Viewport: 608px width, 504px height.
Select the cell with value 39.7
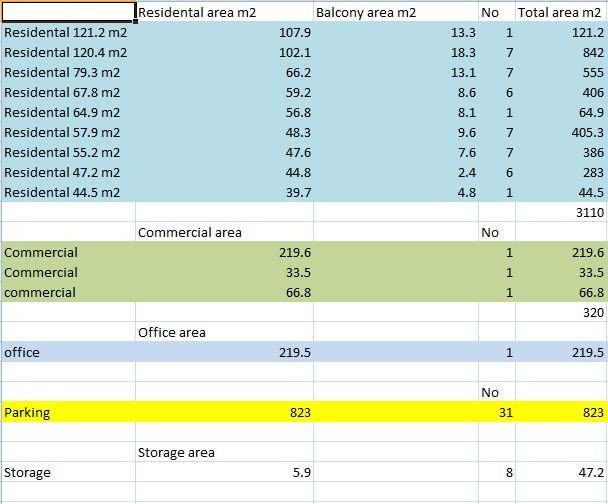click(225, 192)
